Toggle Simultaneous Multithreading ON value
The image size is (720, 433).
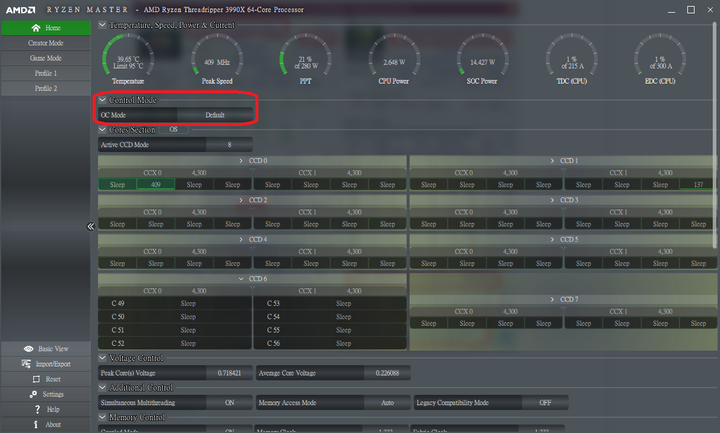230,403
